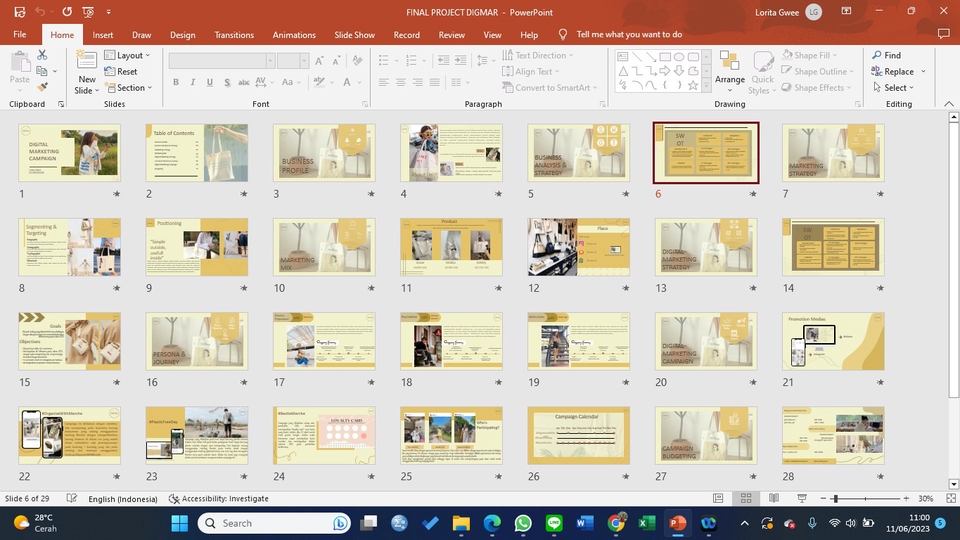Open Excel from taskbar

pyautogui.click(x=647, y=523)
